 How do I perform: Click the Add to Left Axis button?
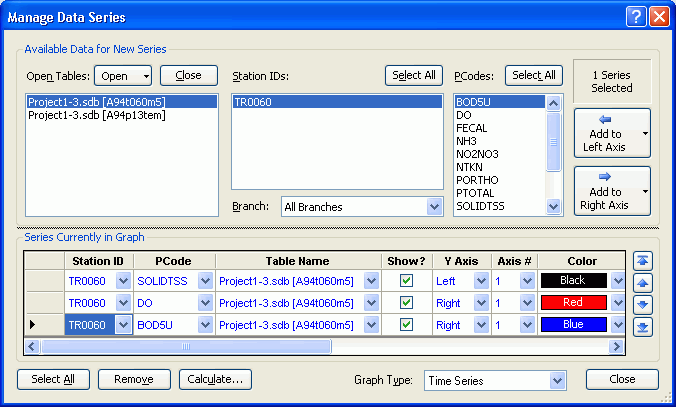(604, 133)
